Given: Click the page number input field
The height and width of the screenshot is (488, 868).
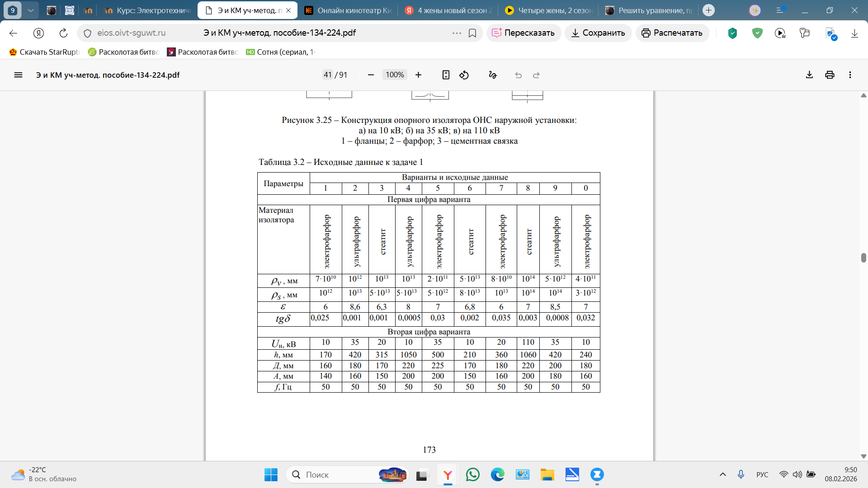Looking at the screenshot, I should (327, 75).
